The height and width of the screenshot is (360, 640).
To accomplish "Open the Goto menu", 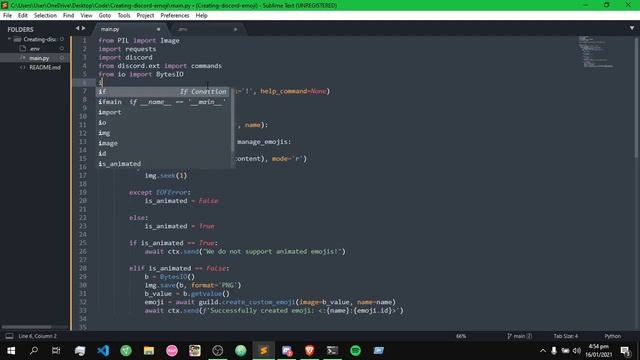I will pos(105,16).
